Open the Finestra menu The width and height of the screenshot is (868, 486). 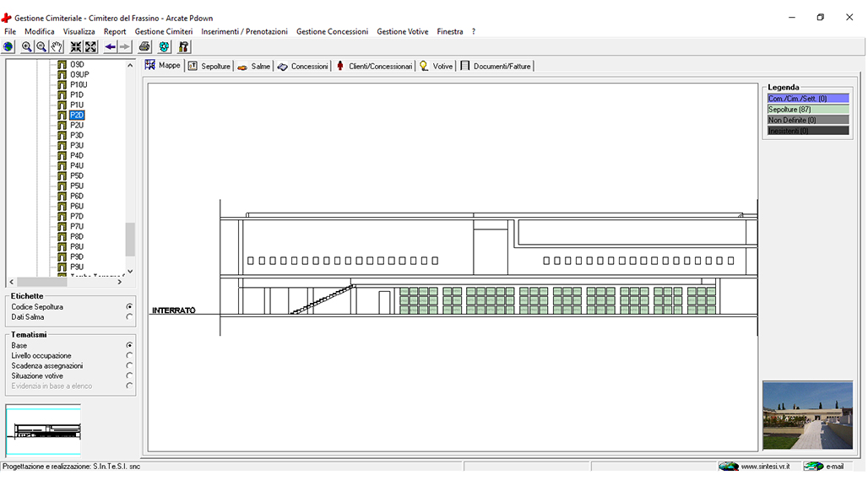(449, 31)
